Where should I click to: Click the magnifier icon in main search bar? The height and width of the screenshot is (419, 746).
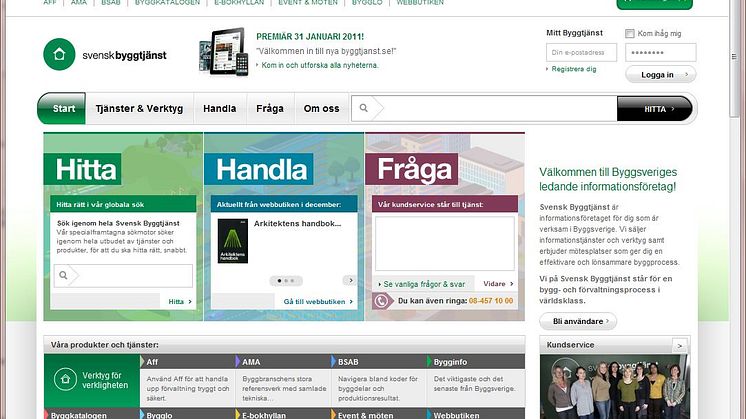[x=363, y=108]
